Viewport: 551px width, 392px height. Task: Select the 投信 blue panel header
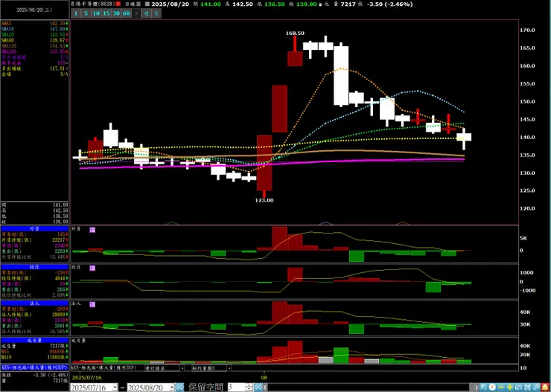point(34,267)
